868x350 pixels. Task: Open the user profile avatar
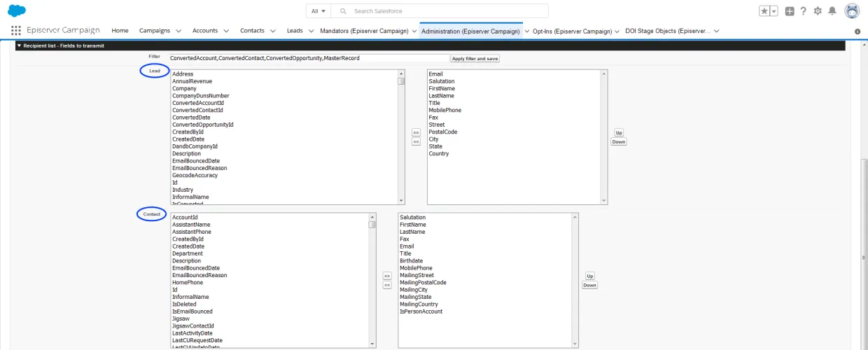[852, 10]
